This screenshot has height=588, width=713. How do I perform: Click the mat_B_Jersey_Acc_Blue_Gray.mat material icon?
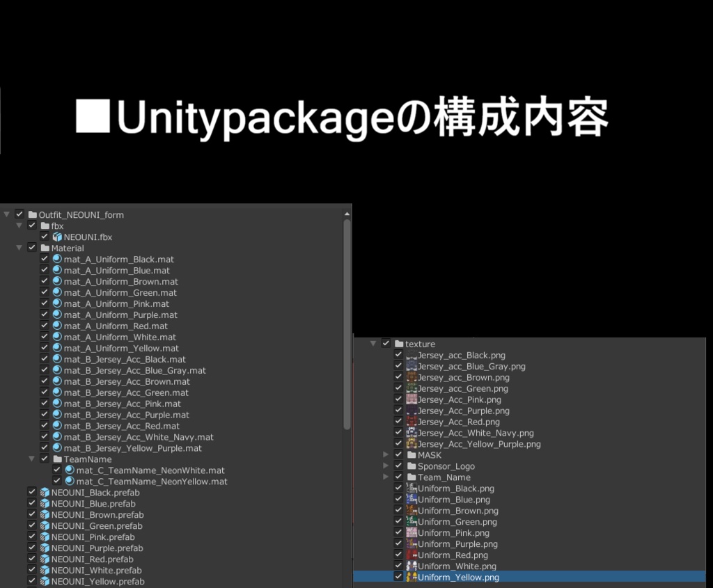pos(57,370)
